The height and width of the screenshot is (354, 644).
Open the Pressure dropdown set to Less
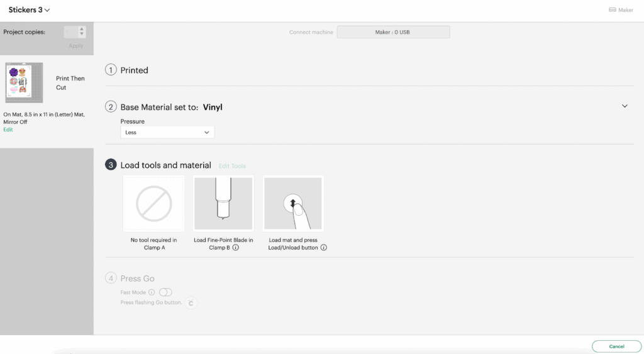point(167,133)
